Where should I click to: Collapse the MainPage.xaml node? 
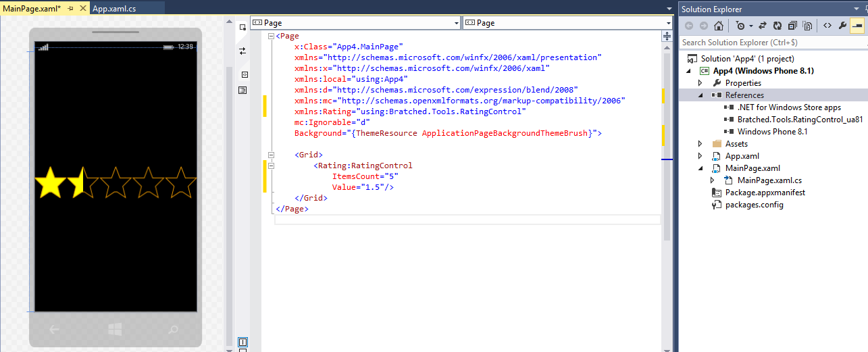pyautogui.click(x=700, y=168)
